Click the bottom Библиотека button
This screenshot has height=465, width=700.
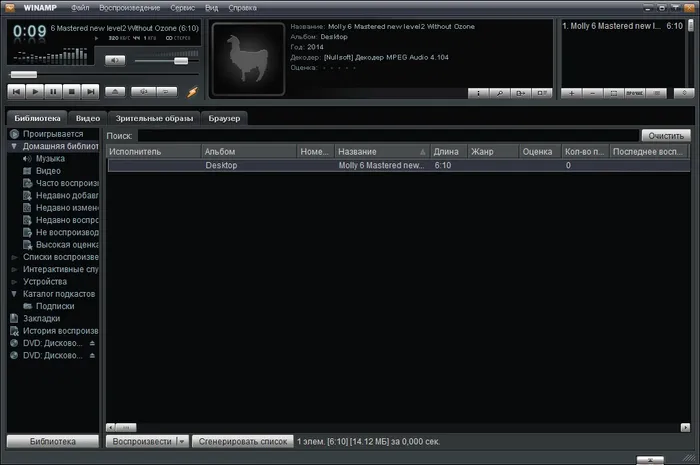point(53,441)
